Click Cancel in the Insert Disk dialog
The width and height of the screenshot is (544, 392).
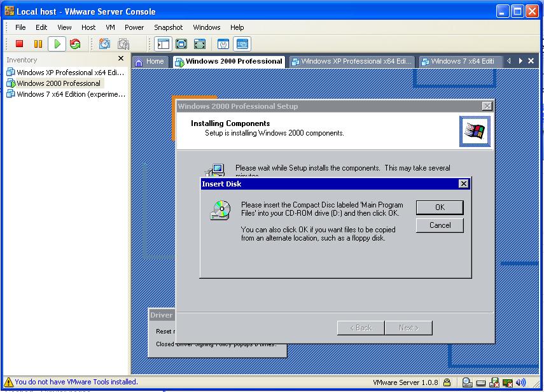[x=440, y=225]
